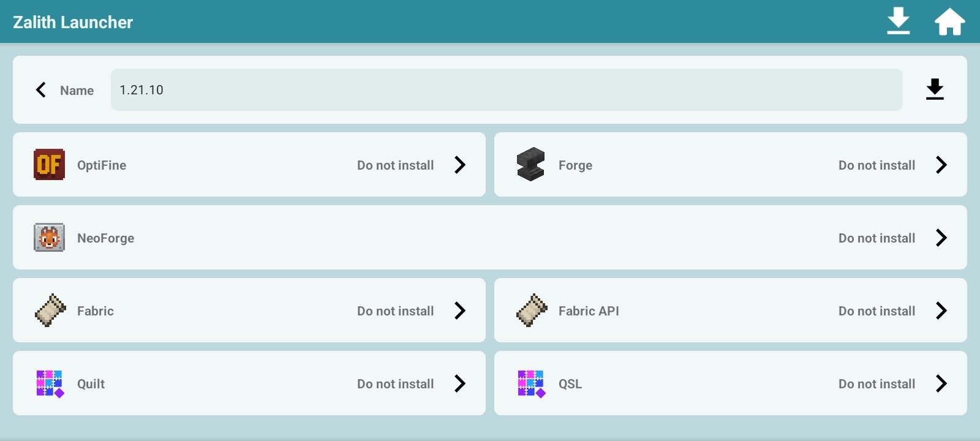This screenshot has width=980, height=441.
Task: Expand the QSL version chevron
Action: tap(941, 383)
